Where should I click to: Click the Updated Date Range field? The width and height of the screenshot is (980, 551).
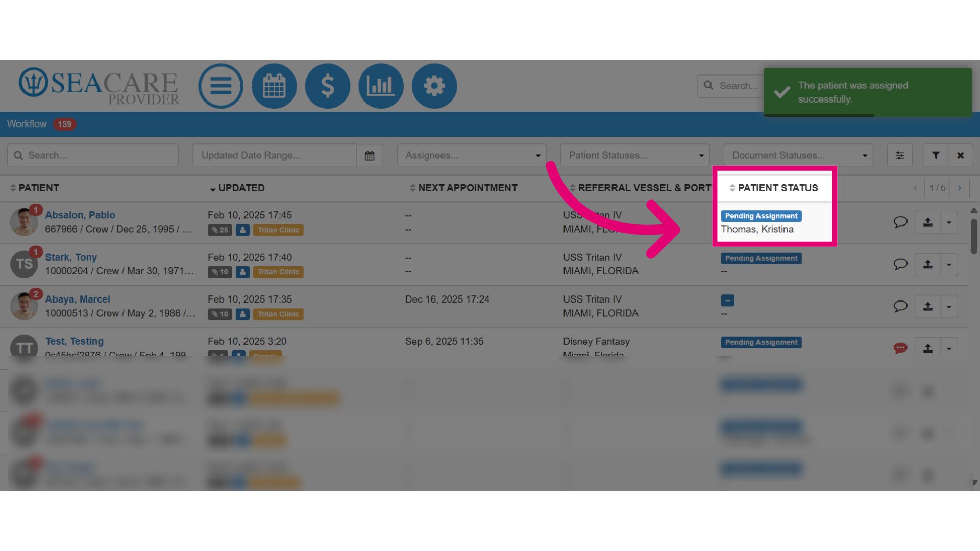pyautogui.click(x=275, y=155)
